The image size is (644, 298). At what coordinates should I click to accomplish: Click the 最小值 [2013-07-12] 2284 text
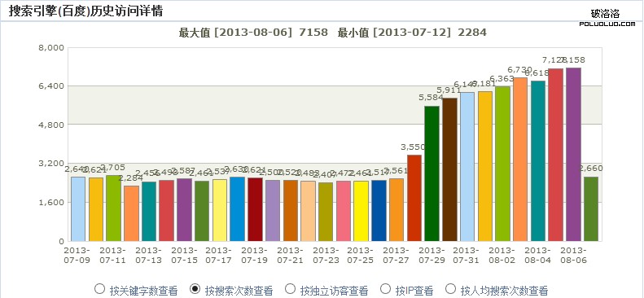[412, 33]
